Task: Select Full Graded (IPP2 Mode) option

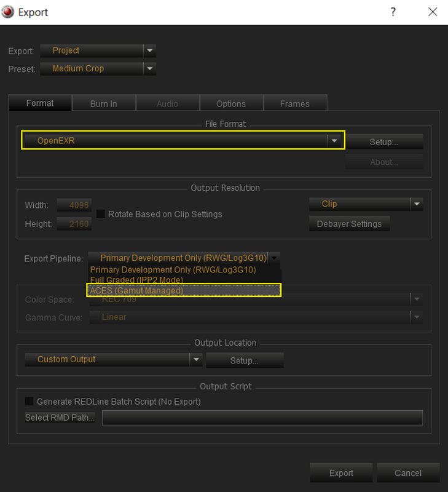Action: coord(184,279)
